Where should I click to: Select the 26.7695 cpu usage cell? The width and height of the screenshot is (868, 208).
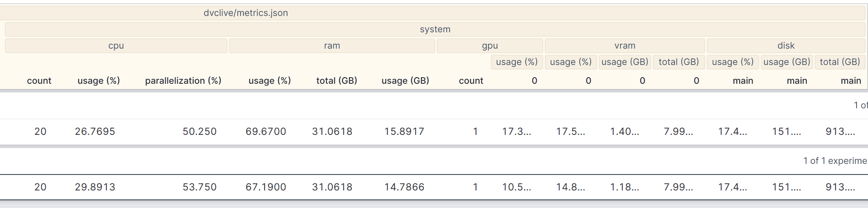pos(95,132)
